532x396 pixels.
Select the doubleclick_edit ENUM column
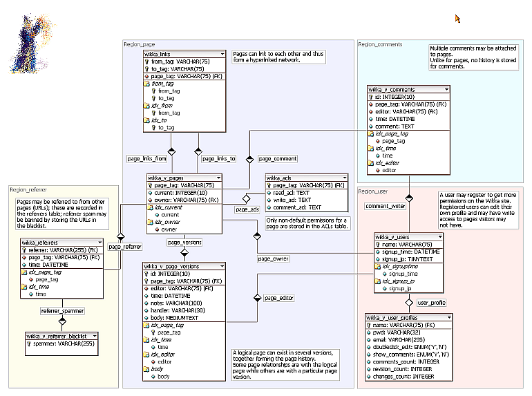pos(409,347)
